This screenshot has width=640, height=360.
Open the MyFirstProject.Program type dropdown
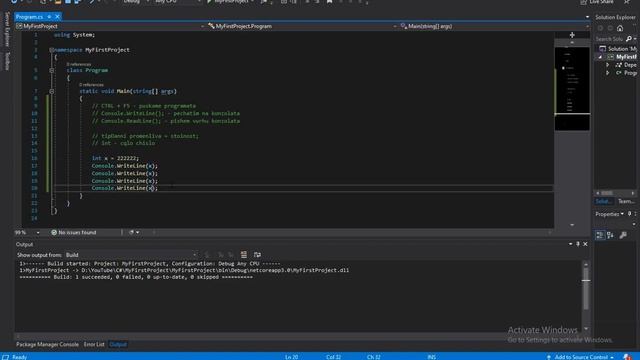click(302, 26)
